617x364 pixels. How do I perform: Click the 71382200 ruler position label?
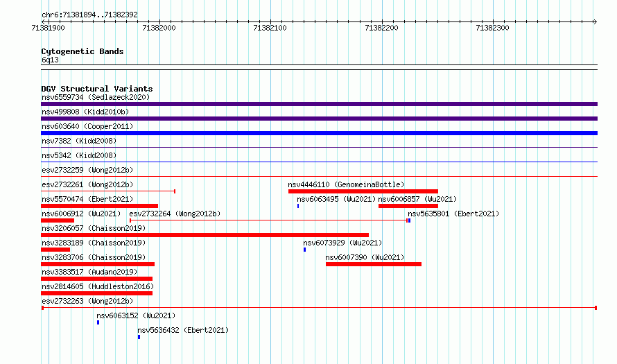click(x=381, y=28)
